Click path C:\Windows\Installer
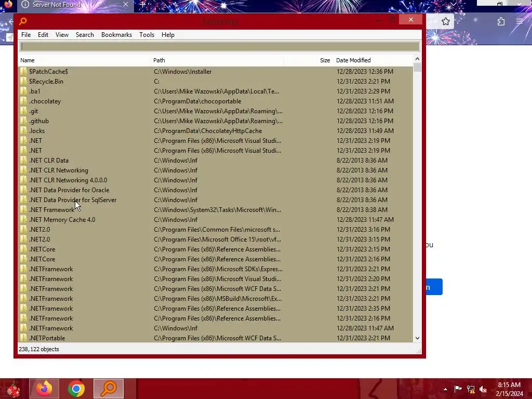 (x=182, y=72)
